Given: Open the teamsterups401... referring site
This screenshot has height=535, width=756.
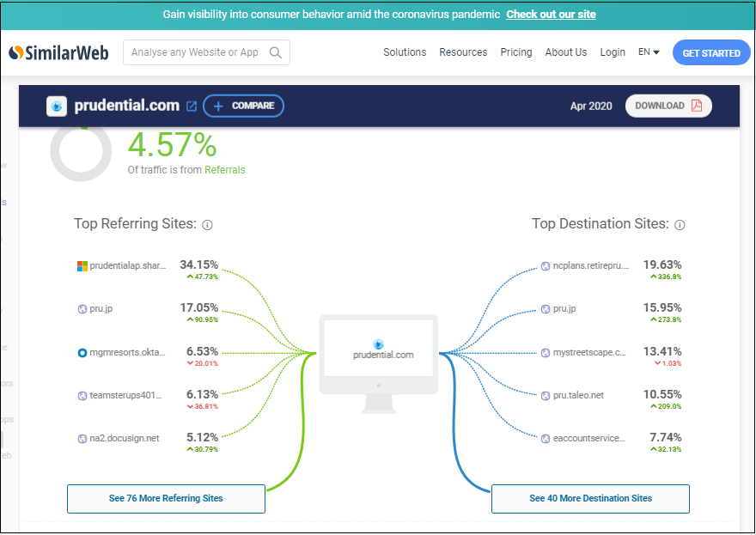Looking at the screenshot, I should coord(125,395).
